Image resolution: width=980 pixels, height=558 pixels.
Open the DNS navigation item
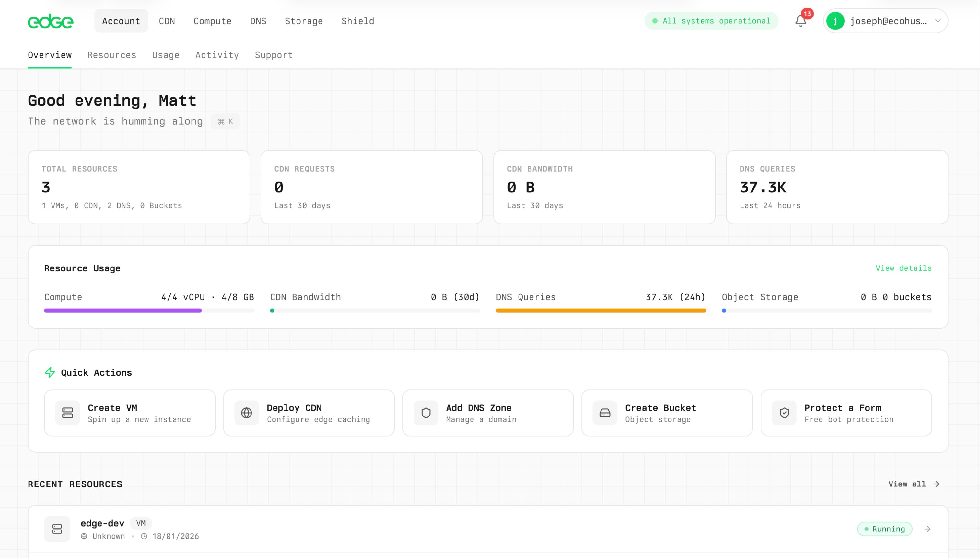click(x=258, y=21)
